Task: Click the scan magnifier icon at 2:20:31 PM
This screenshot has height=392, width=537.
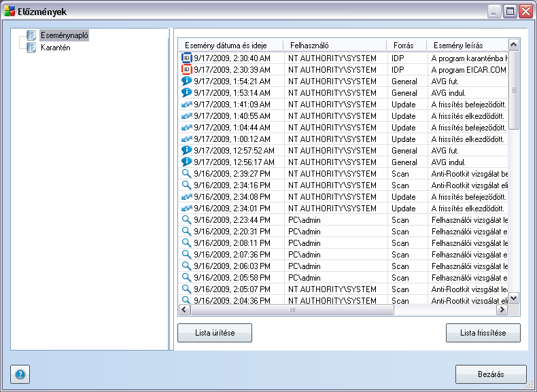Action: (x=186, y=232)
